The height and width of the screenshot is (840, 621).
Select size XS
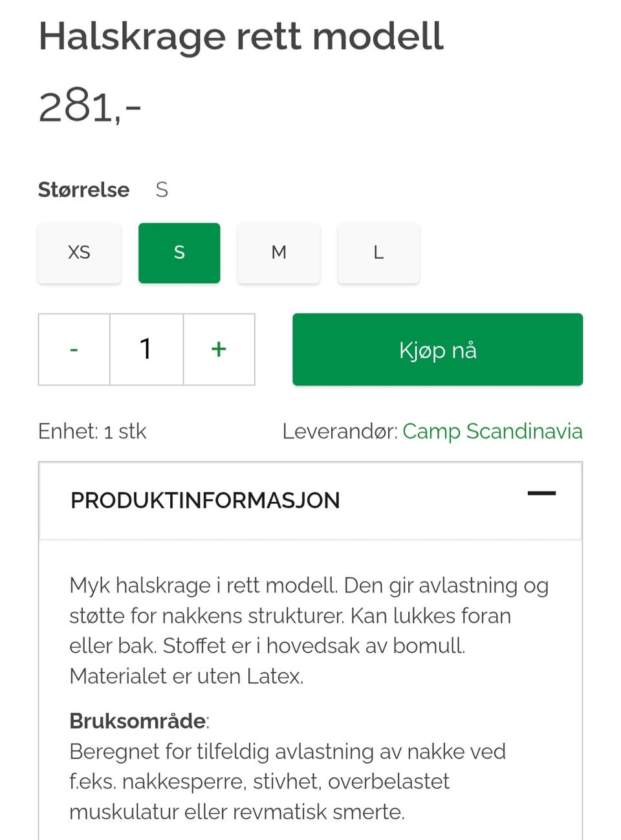click(x=79, y=253)
